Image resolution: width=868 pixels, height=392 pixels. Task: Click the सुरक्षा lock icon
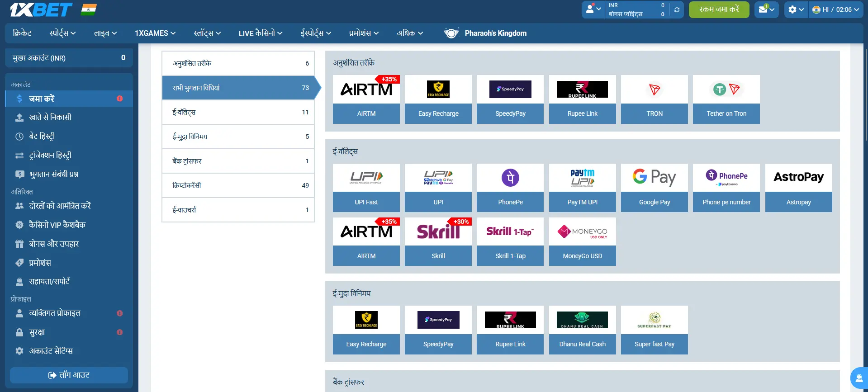[19, 332]
